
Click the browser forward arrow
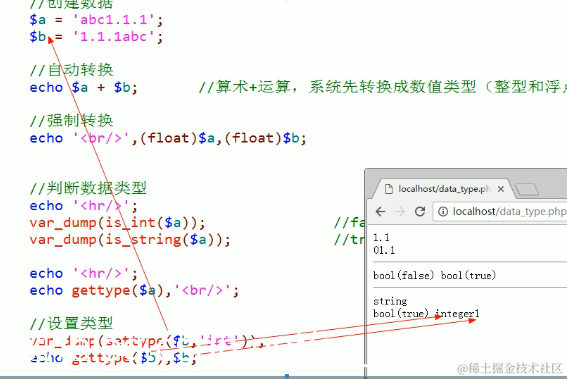(400, 211)
